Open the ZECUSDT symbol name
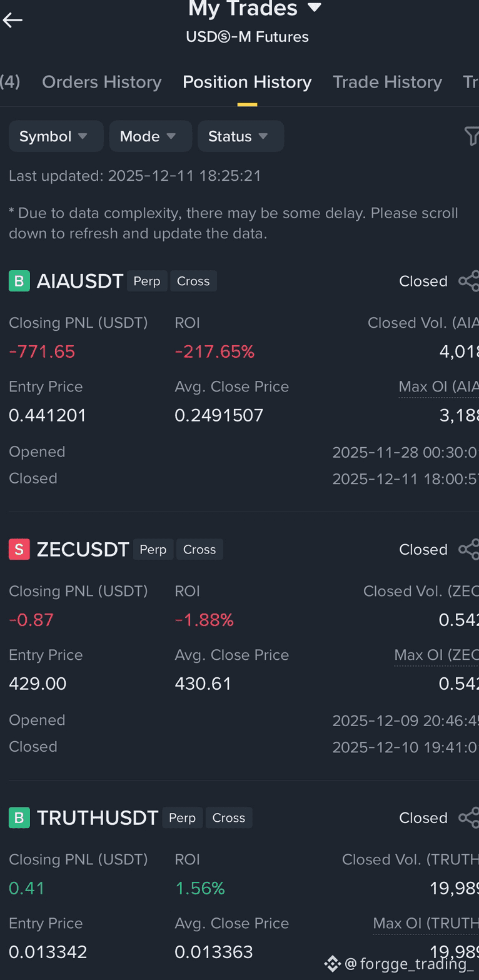 83,550
